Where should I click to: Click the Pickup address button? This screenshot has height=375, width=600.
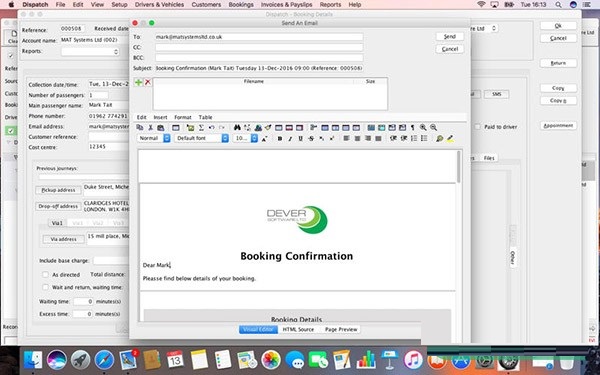(58, 190)
